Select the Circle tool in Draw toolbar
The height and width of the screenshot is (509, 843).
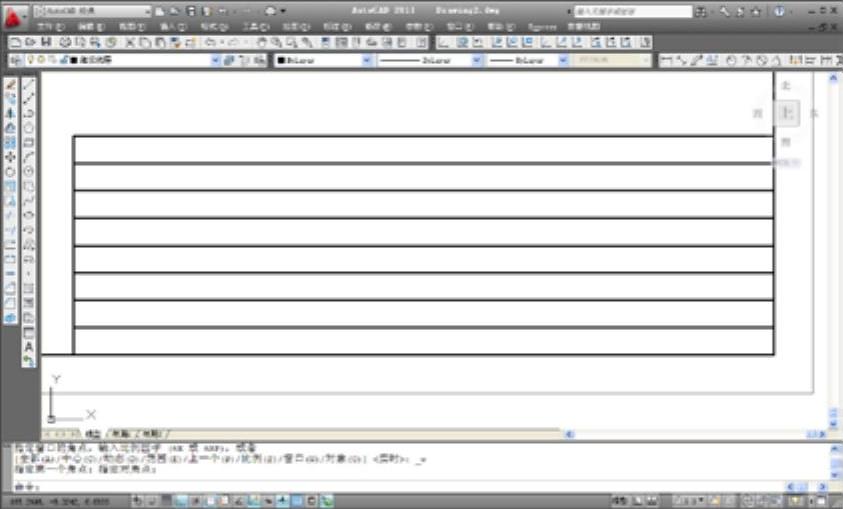(x=28, y=171)
